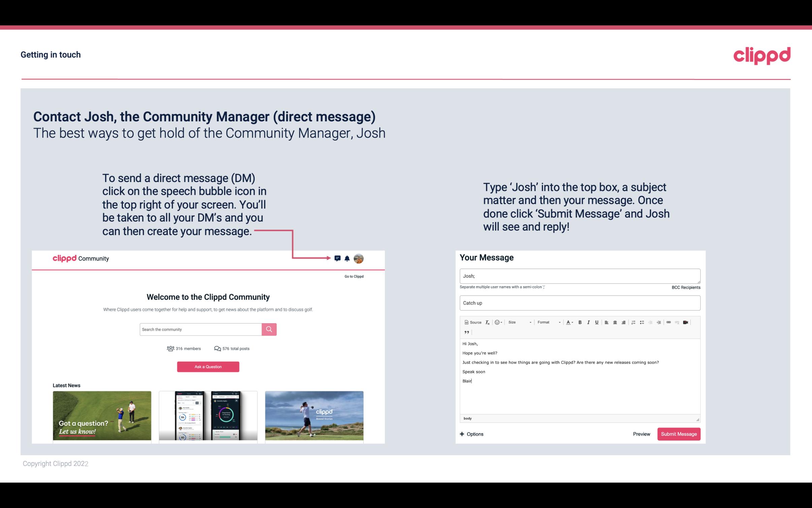Click the Ask a Question button
Image resolution: width=812 pixels, height=508 pixels.
click(208, 366)
